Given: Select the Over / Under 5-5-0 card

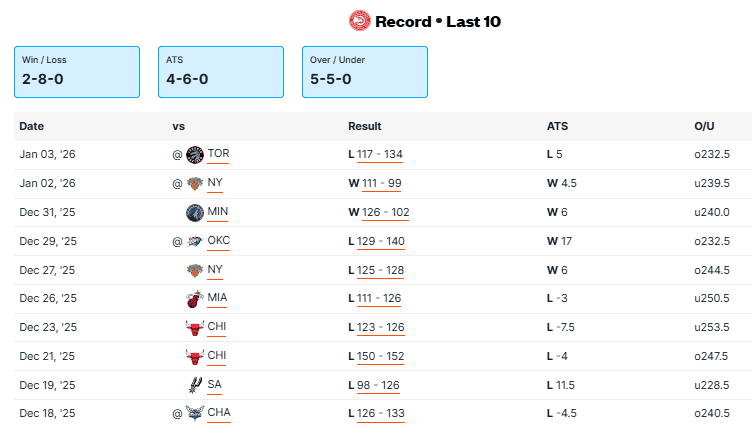Looking at the screenshot, I should pos(365,71).
